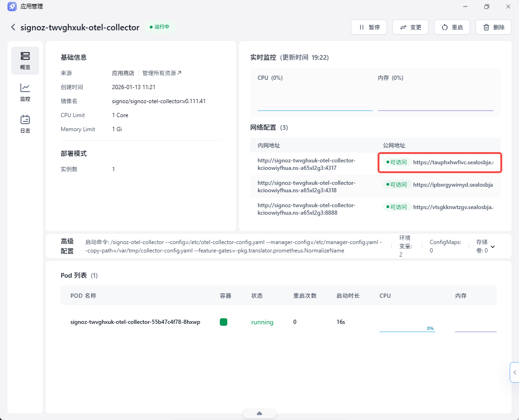
Task: Select pod signoz-twvghxuk-otel-collector-55b47c4f78-8hxwp
Action: [135, 322]
